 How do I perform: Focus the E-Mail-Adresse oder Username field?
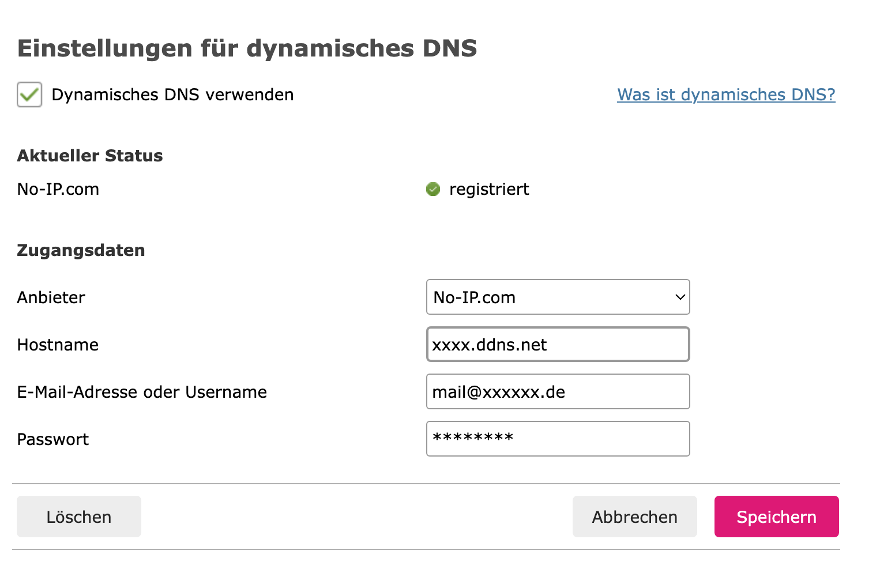click(x=558, y=391)
